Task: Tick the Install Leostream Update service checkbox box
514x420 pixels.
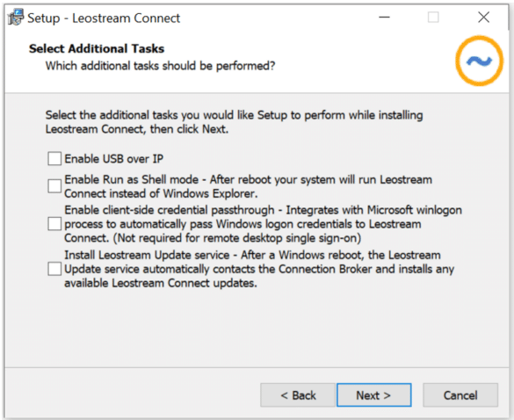Action: point(54,269)
